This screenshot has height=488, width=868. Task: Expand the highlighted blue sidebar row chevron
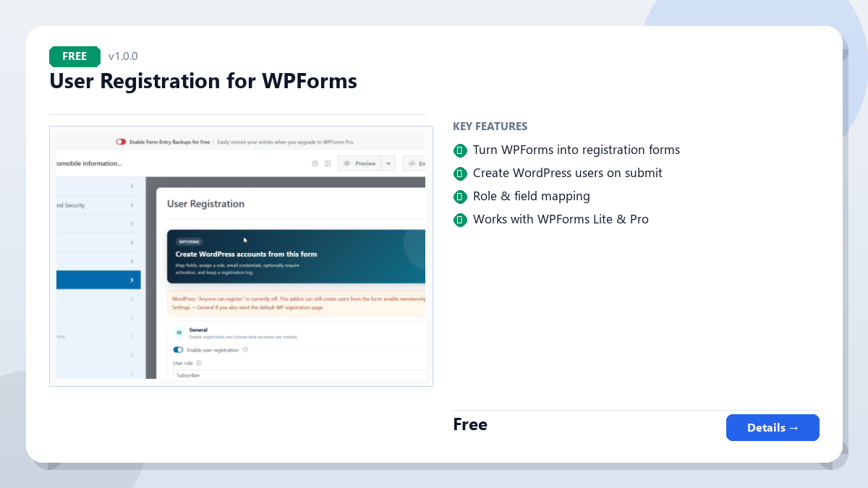[132, 280]
